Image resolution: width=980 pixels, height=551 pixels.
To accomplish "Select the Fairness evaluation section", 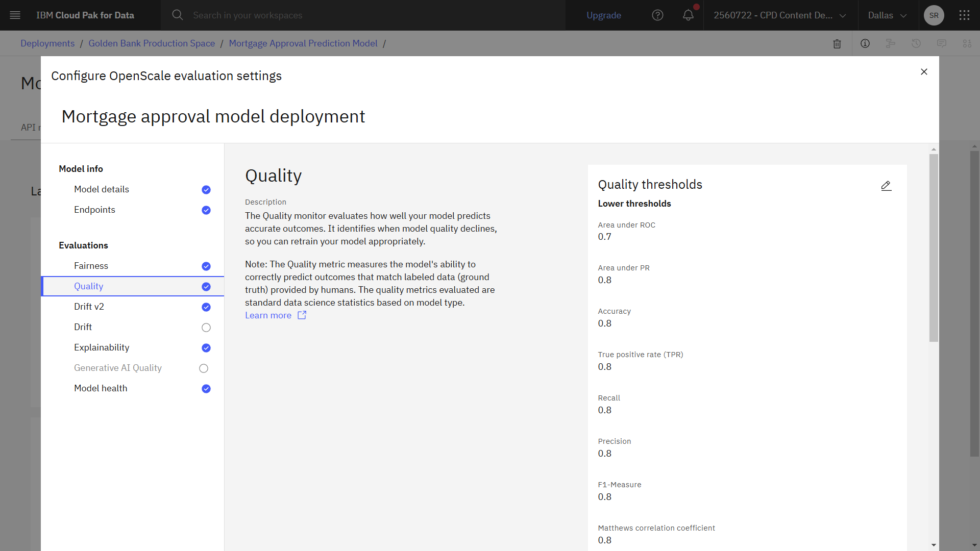I will (91, 266).
